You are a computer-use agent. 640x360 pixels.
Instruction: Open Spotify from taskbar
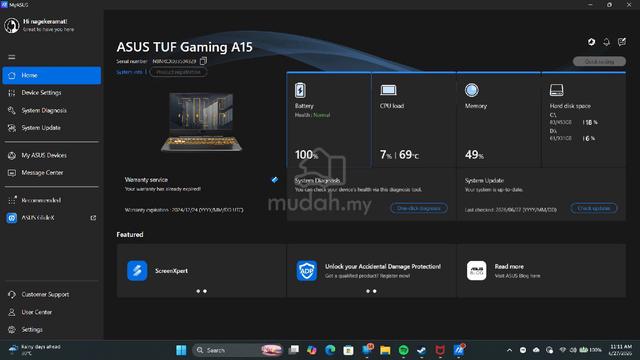click(x=403, y=350)
